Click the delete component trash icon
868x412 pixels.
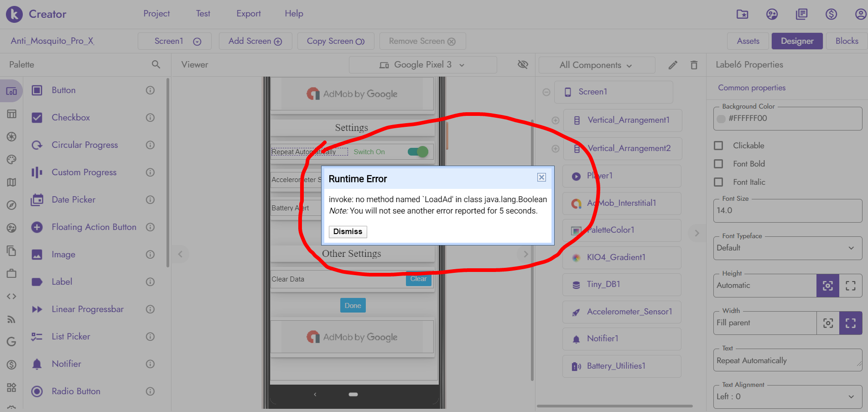(694, 65)
